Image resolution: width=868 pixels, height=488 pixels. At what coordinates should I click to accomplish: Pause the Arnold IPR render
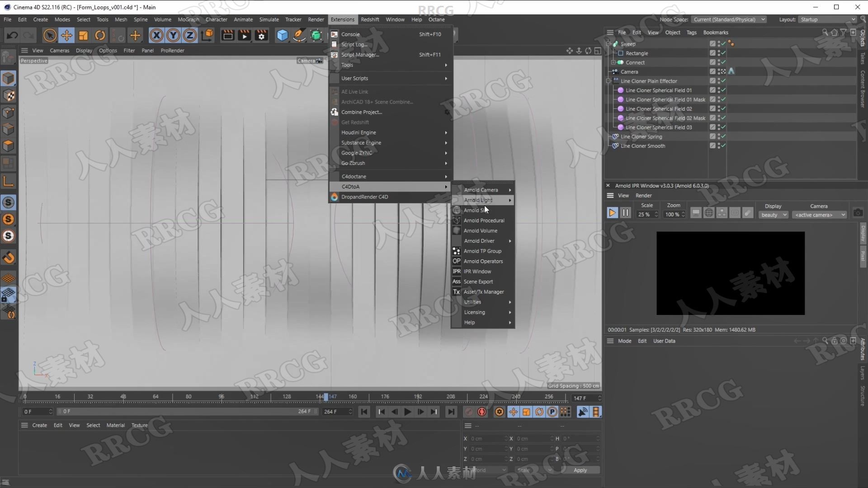pyautogui.click(x=625, y=213)
